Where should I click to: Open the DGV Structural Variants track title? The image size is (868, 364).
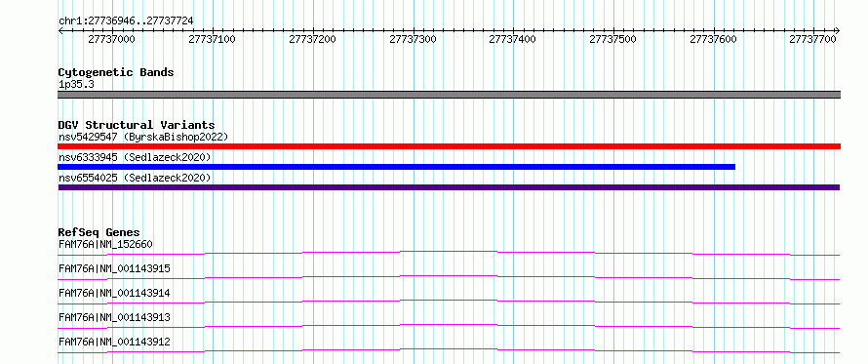pos(137,125)
